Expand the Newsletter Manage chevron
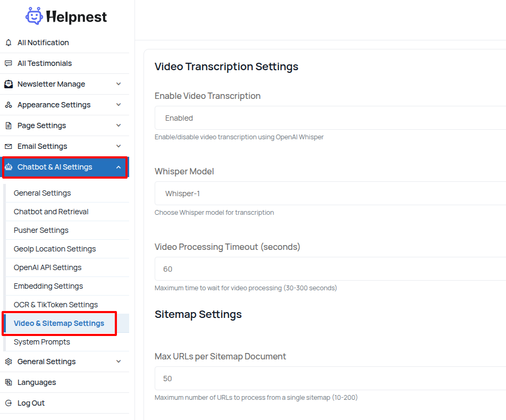This screenshot has height=420, width=506. pyautogui.click(x=119, y=84)
